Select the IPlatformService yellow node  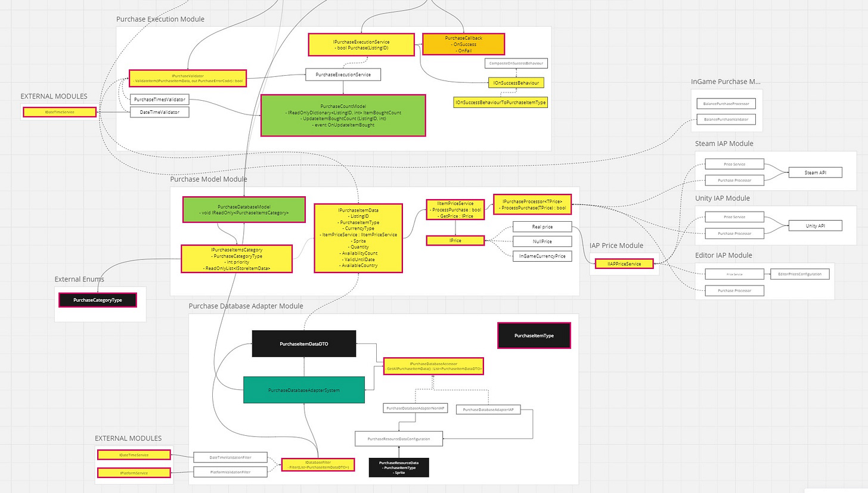[134, 473]
